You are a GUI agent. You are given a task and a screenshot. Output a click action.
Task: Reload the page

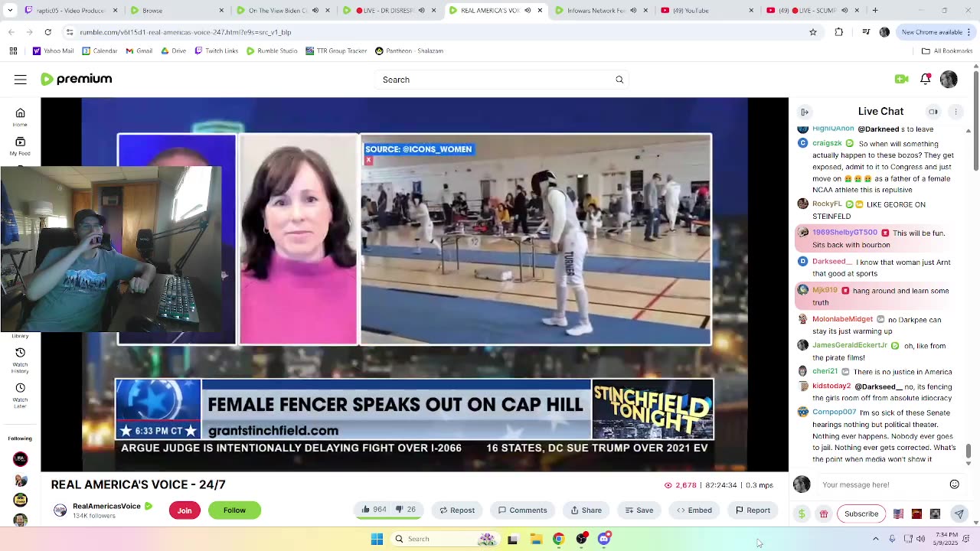(x=47, y=32)
